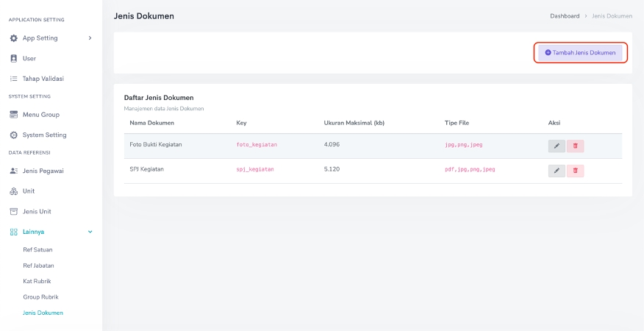
Task: Click the Tahap Validasi list icon
Action: (13, 79)
